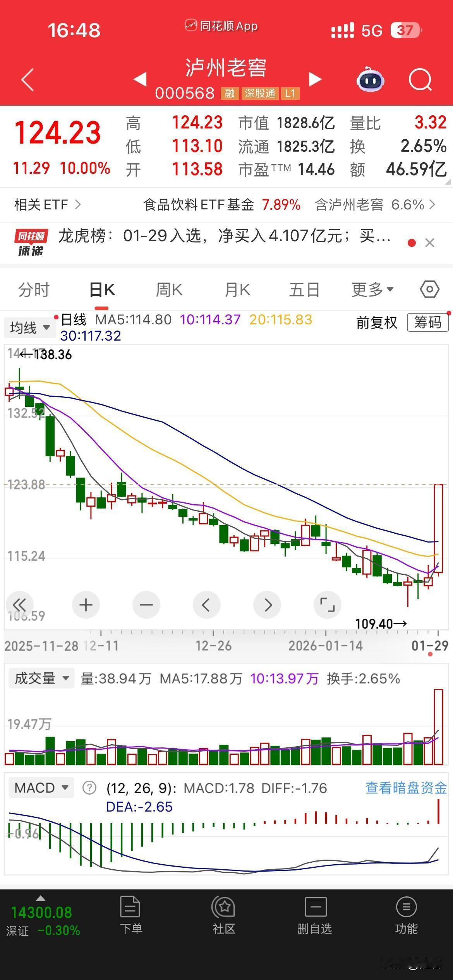
Task: Open the robot AI assistant icon
Action: 370,79
